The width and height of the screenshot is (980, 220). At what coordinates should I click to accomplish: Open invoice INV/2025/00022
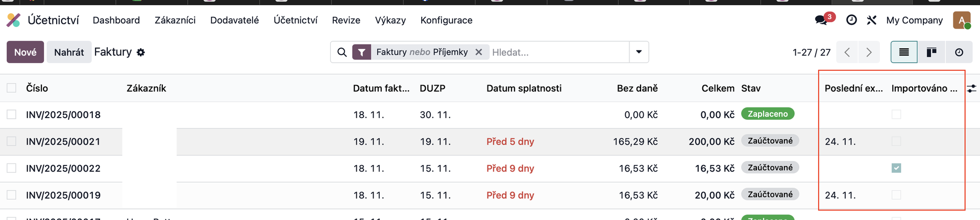point(63,168)
